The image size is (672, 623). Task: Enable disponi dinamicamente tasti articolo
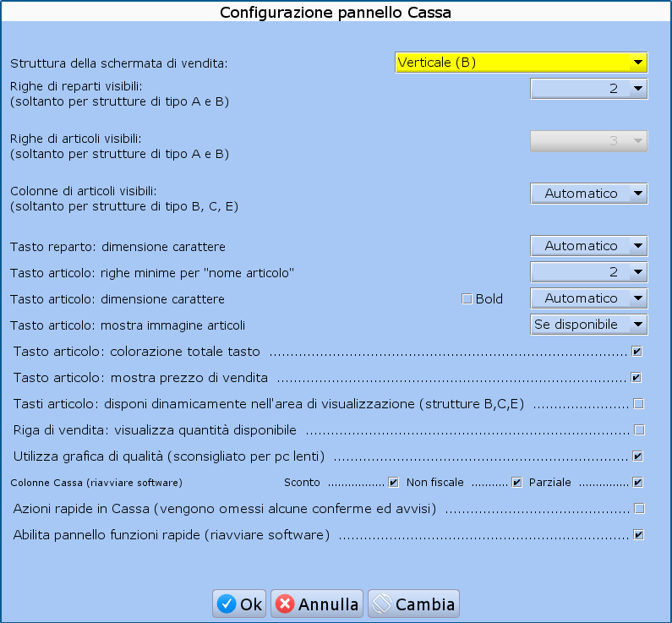click(x=638, y=403)
